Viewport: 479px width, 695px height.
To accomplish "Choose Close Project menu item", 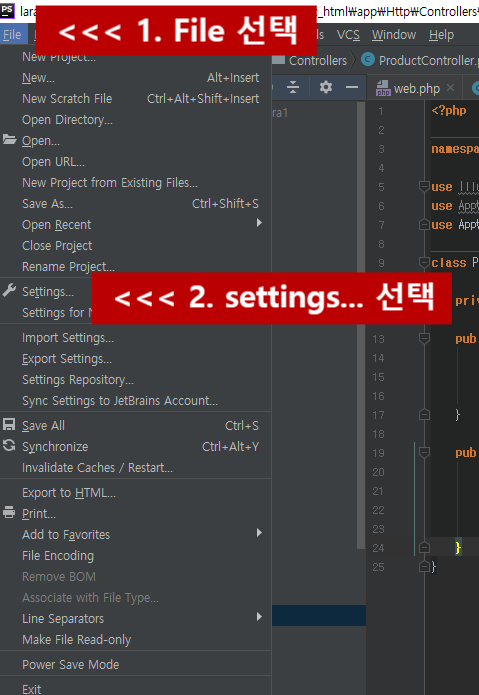I will point(136,246).
